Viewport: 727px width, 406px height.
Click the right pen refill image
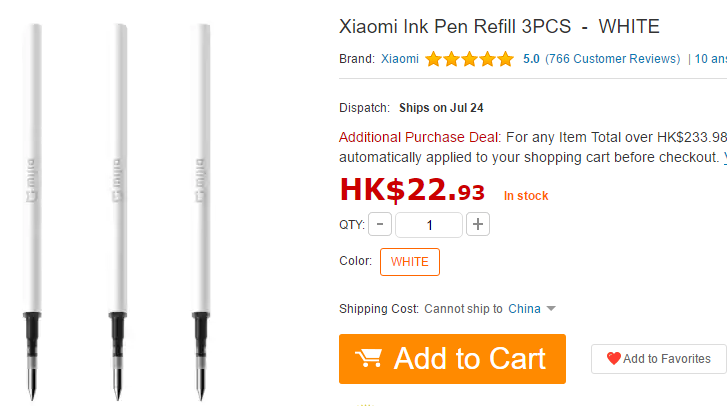pyautogui.click(x=201, y=212)
